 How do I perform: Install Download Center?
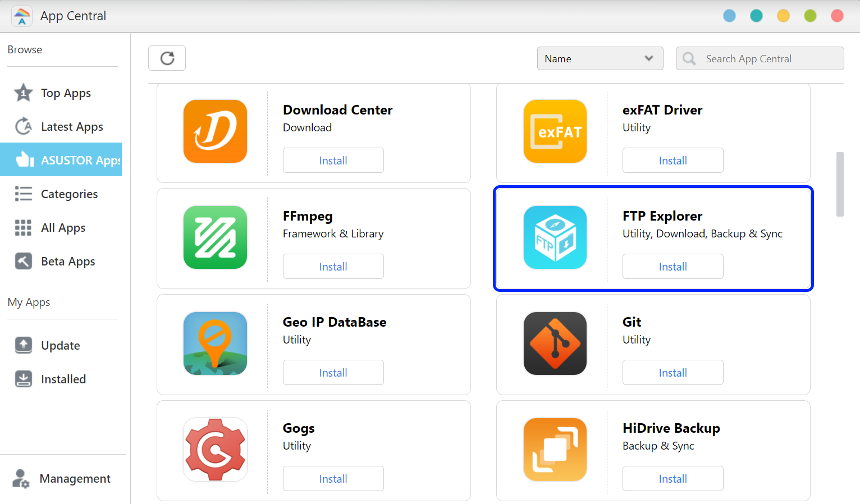333,161
